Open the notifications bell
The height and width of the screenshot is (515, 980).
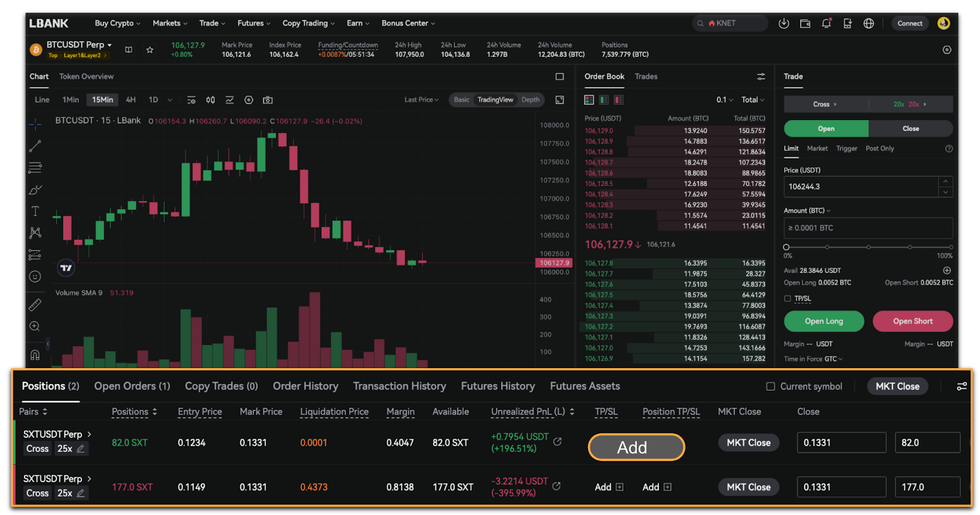[826, 23]
